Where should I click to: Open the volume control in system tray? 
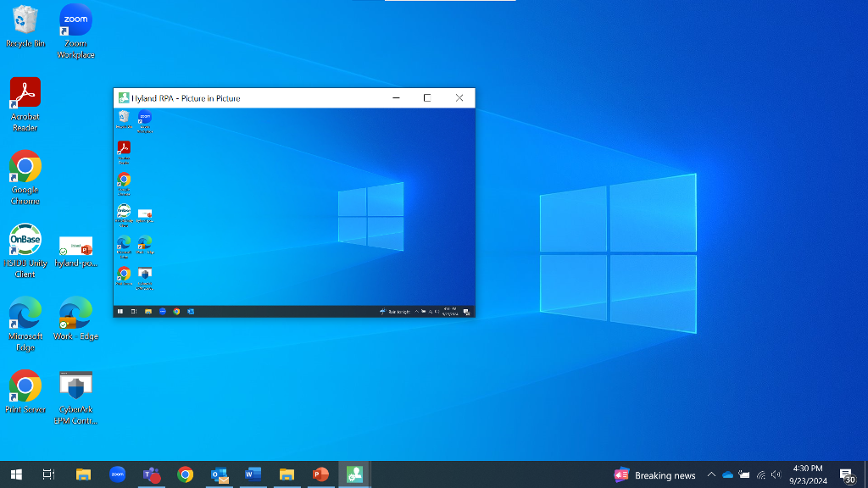pos(776,475)
